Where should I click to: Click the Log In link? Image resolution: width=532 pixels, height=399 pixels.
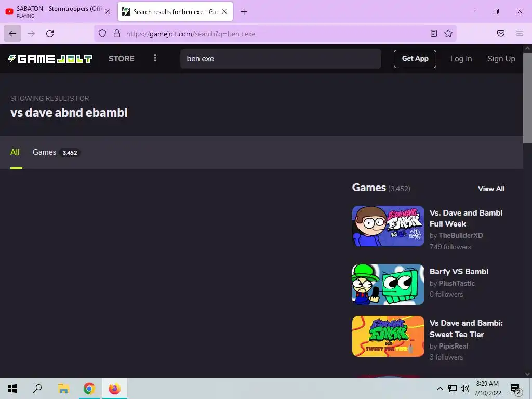[x=461, y=59]
